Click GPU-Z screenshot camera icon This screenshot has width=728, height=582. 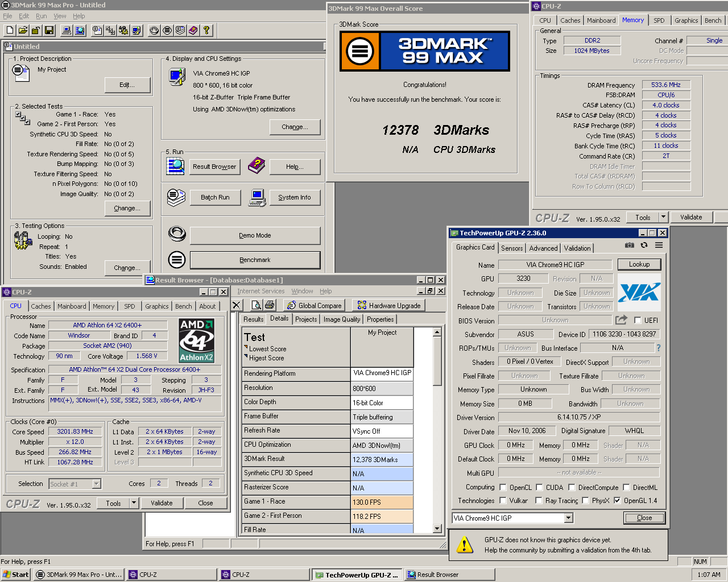point(630,246)
